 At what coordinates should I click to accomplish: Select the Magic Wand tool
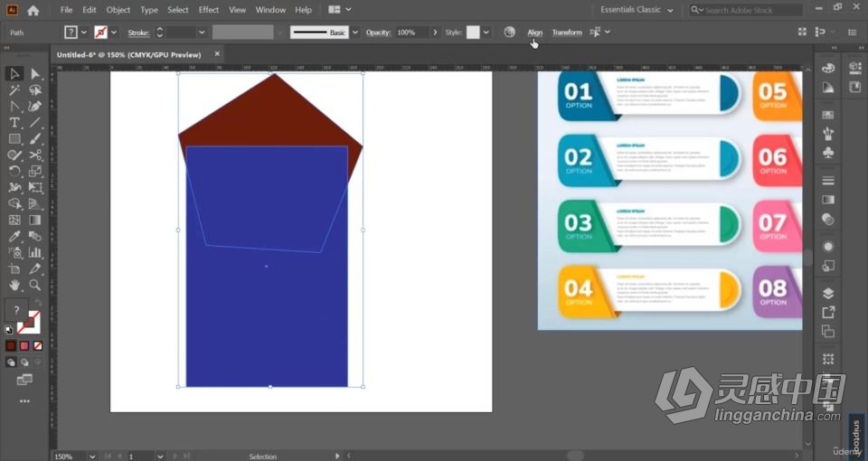point(14,90)
